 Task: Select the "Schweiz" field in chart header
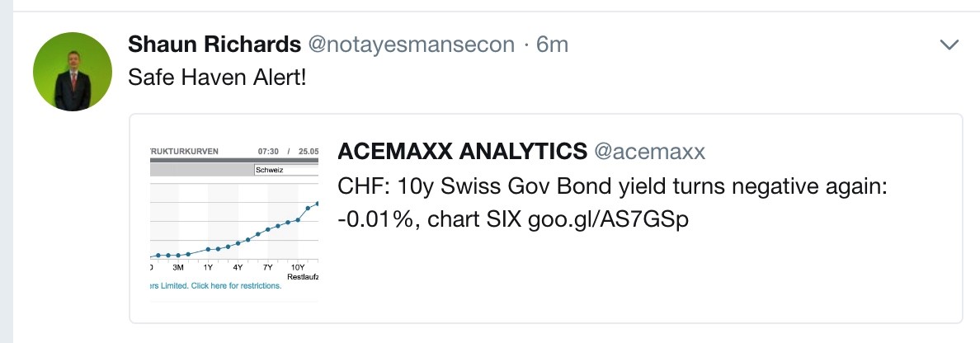285,170
